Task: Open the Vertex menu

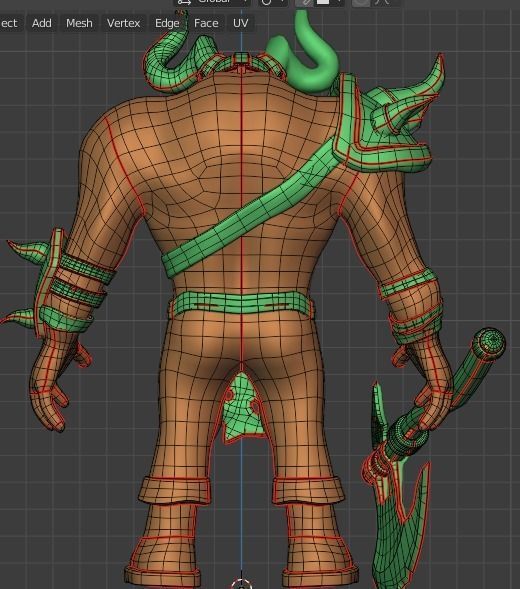Action: [x=123, y=23]
